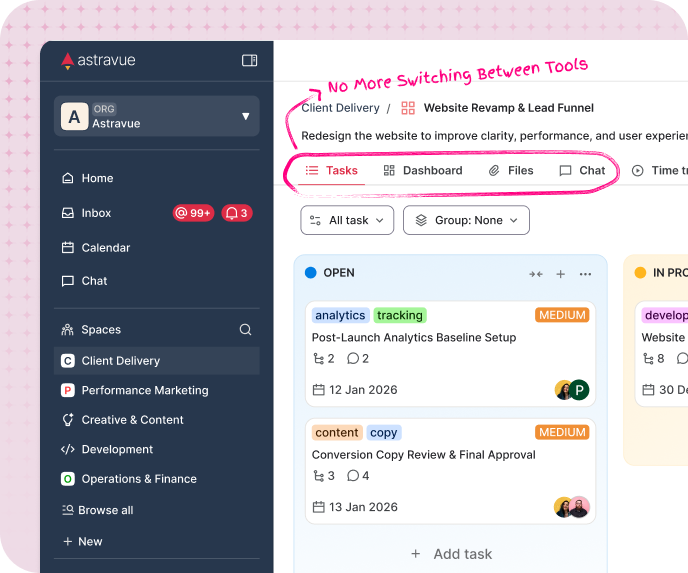Viewport: 688px width, 573px height.
Task: Click the plus icon in OPEN column header
Action: coord(561,274)
